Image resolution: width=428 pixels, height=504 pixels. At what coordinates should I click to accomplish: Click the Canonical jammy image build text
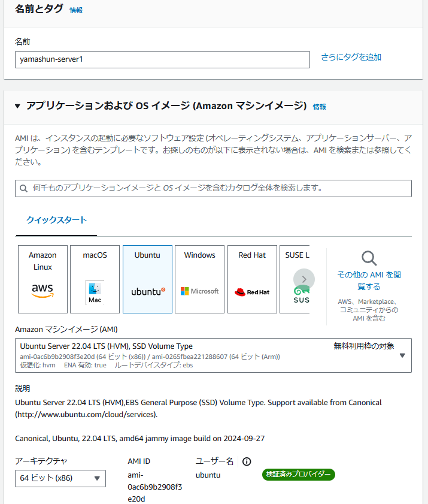(x=139, y=439)
